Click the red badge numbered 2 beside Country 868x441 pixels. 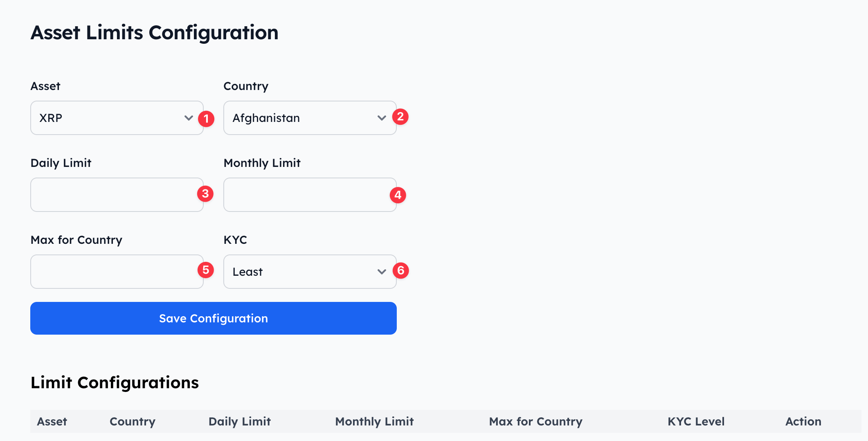tap(400, 117)
